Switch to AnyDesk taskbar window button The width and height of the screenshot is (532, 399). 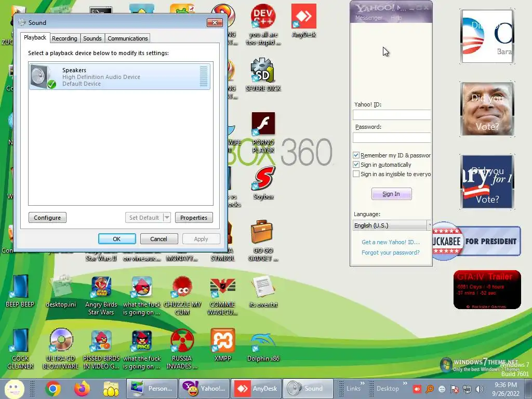pyautogui.click(x=257, y=389)
